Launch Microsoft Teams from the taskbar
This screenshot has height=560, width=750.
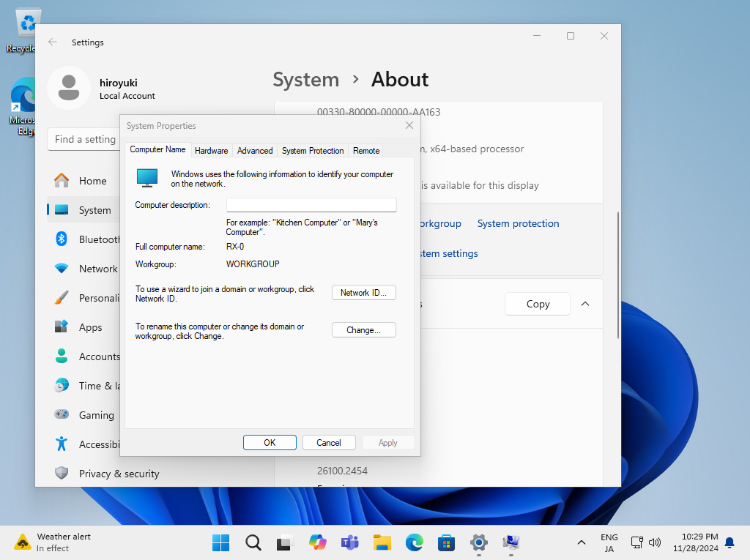(x=349, y=542)
